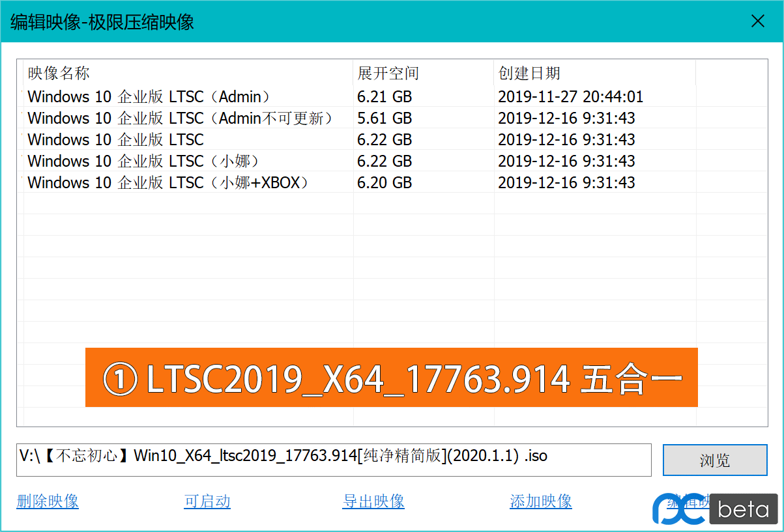Click the 展开空间 column header
The height and width of the screenshot is (532, 784).
pyautogui.click(x=424, y=73)
